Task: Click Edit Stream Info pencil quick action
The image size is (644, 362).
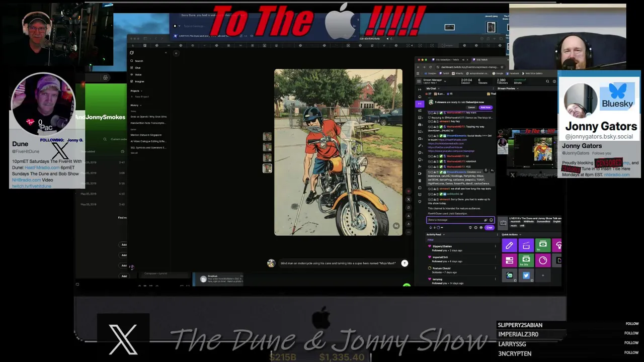Action: tap(509, 245)
